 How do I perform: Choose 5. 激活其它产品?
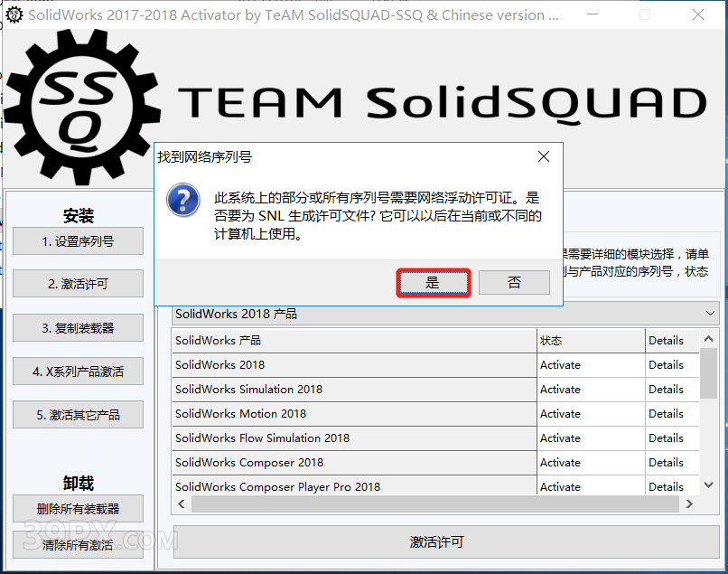78,415
